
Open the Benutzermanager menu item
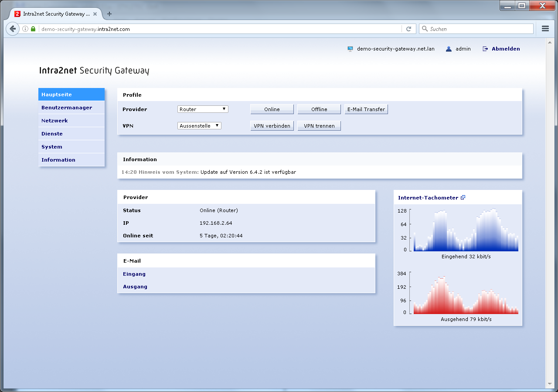click(x=67, y=108)
